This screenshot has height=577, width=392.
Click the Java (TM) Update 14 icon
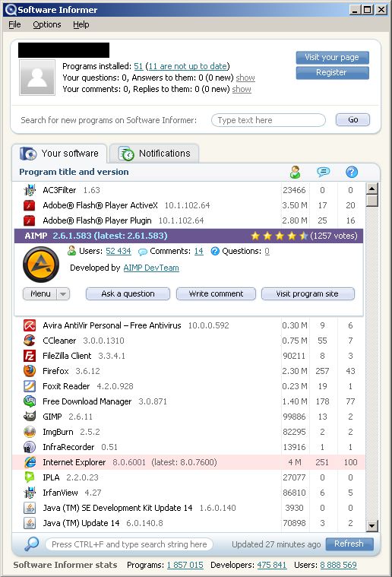tap(30, 523)
